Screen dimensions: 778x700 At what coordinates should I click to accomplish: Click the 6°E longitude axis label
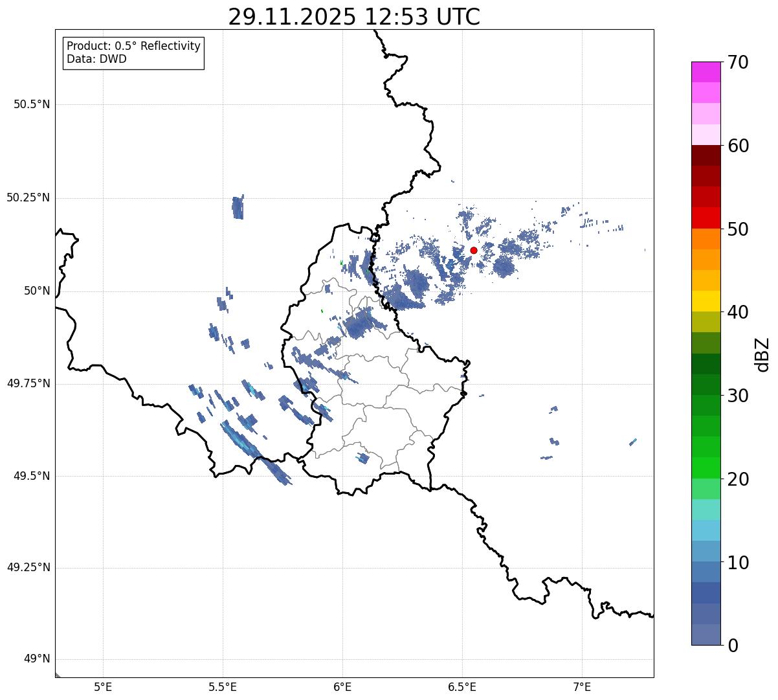point(342,686)
